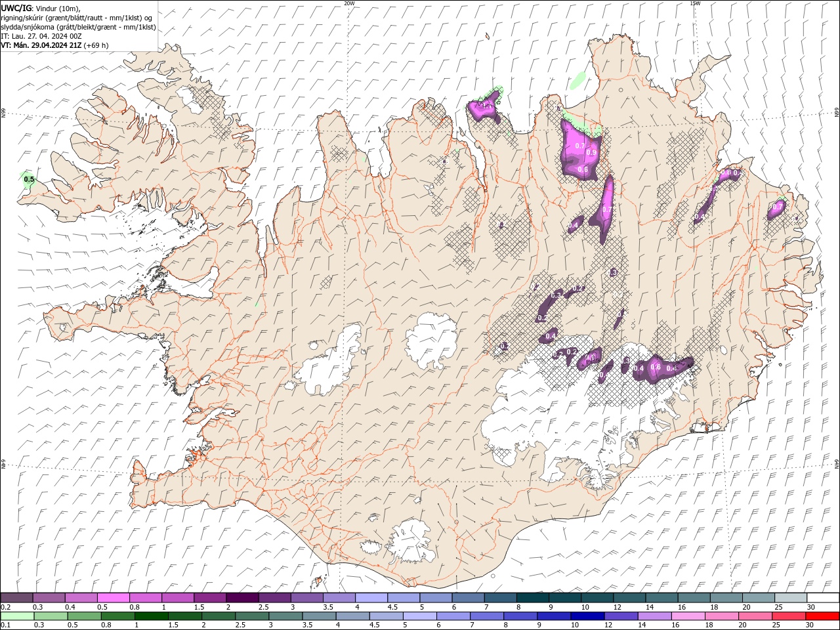Click the palest green 0.1 swatch in the lower legend
The image size is (840, 630).
17,616
